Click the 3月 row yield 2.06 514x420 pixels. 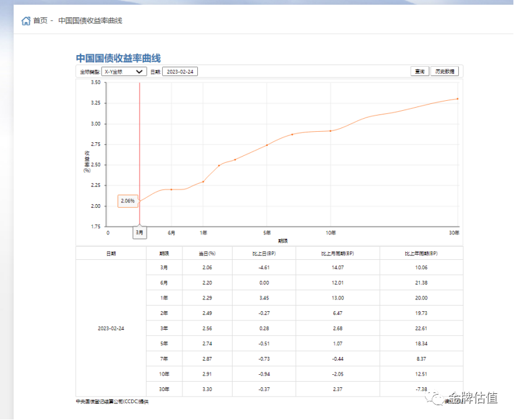pyautogui.click(x=207, y=268)
